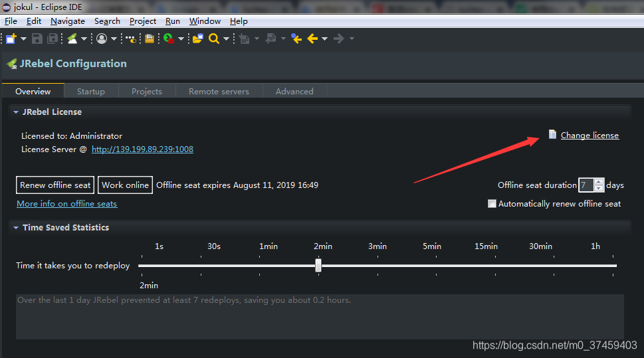Screen dimensions: 644x358
Task: Click the Change license link
Action: (590, 135)
